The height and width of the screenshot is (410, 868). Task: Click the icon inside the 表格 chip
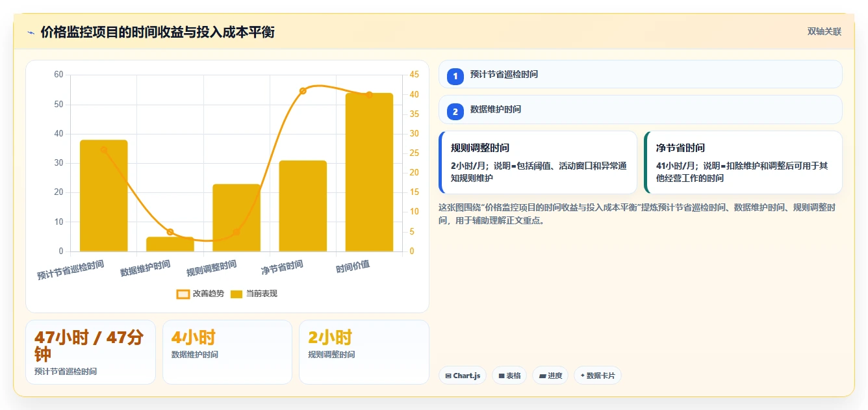tap(502, 376)
